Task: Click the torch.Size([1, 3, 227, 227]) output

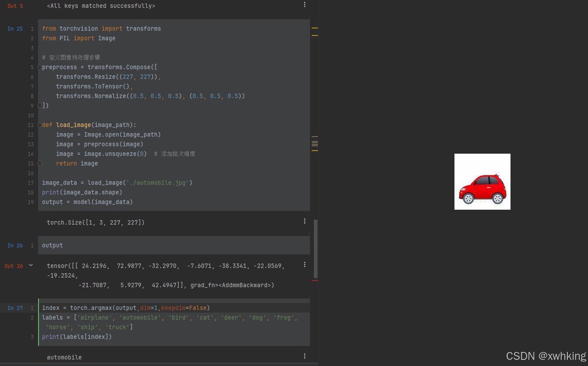Action: point(96,222)
